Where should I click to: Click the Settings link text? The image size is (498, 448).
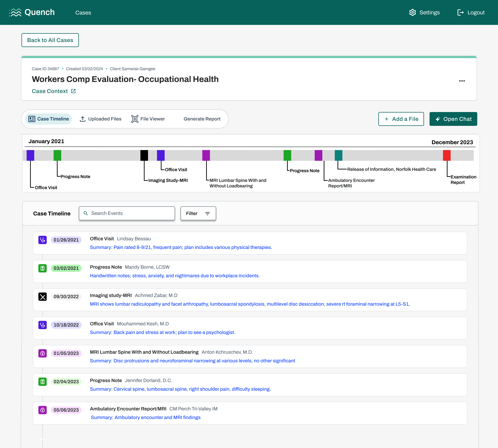tap(430, 13)
